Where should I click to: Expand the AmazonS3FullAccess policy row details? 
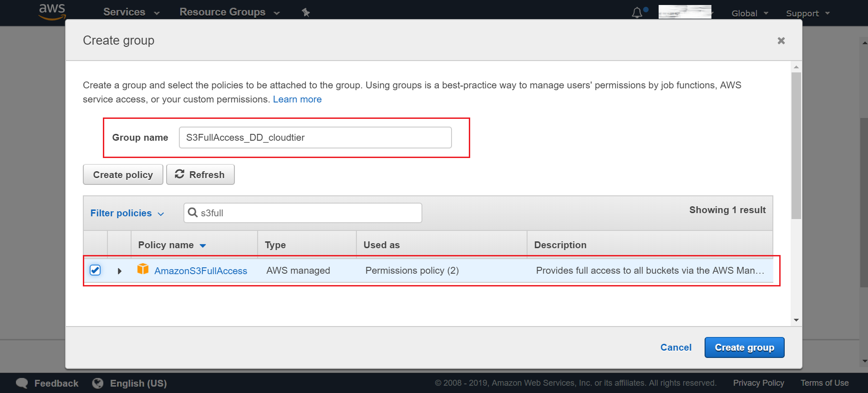point(119,271)
